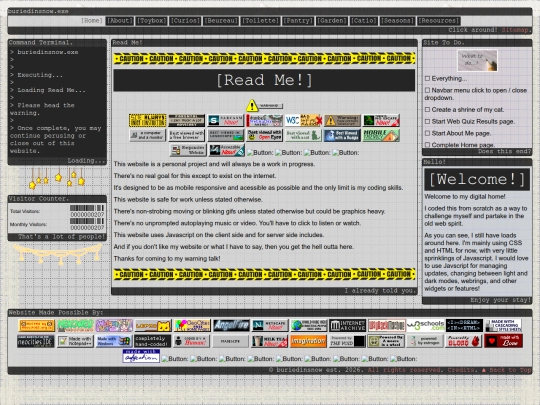This screenshot has height=405, width=540.
Task: Click 'Best viewed with a free browser' badge
Action: point(186,135)
